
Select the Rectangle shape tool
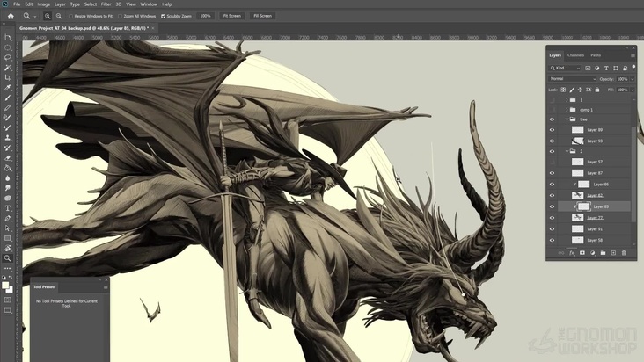pyautogui.click(x=7, y=238)
